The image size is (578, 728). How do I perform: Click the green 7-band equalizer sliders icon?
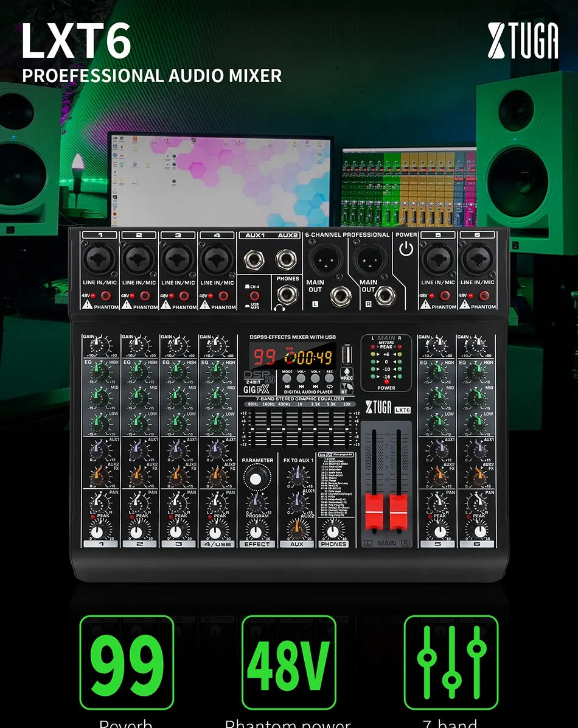pos(451,662)
